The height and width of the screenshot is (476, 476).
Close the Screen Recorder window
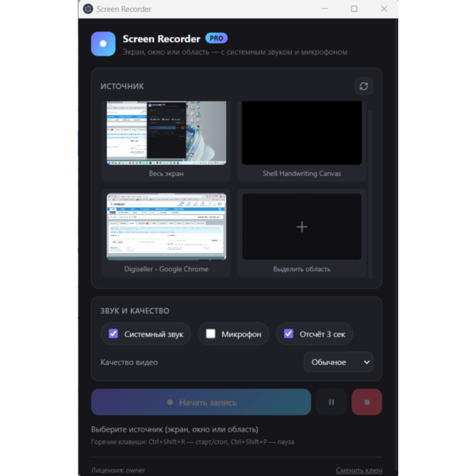pos(384,9)
